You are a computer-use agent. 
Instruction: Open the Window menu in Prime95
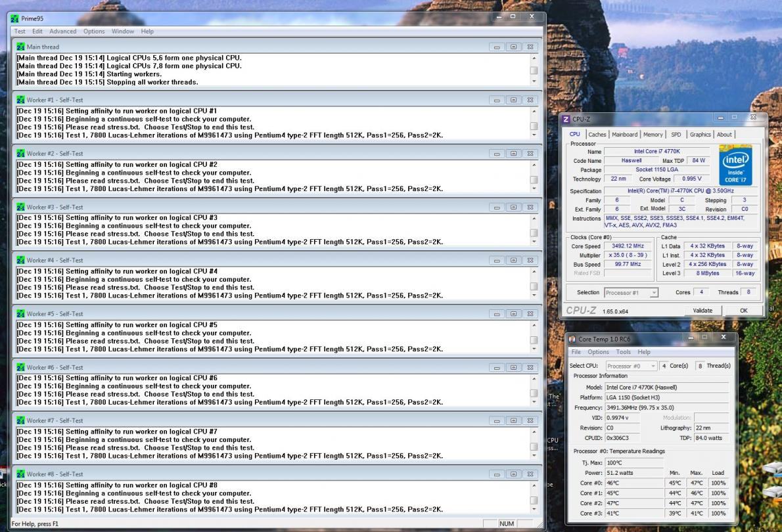pos(123,32)
